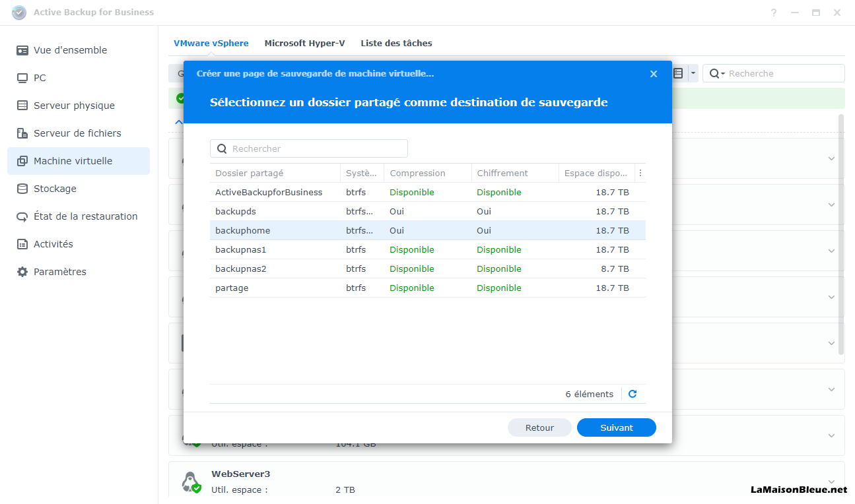Click Disponible compression for partage
The image size is (855, 504).
click(x=412, y=288)
